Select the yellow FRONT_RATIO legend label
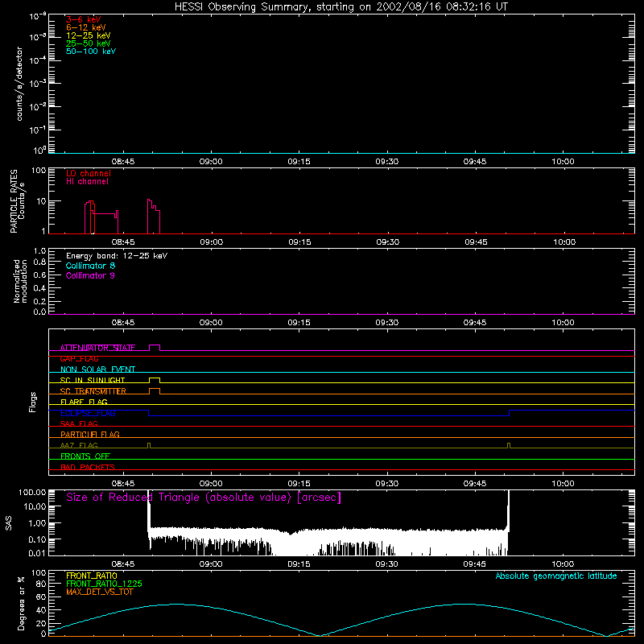Viewport: 644px width, 644px height. 92,576
